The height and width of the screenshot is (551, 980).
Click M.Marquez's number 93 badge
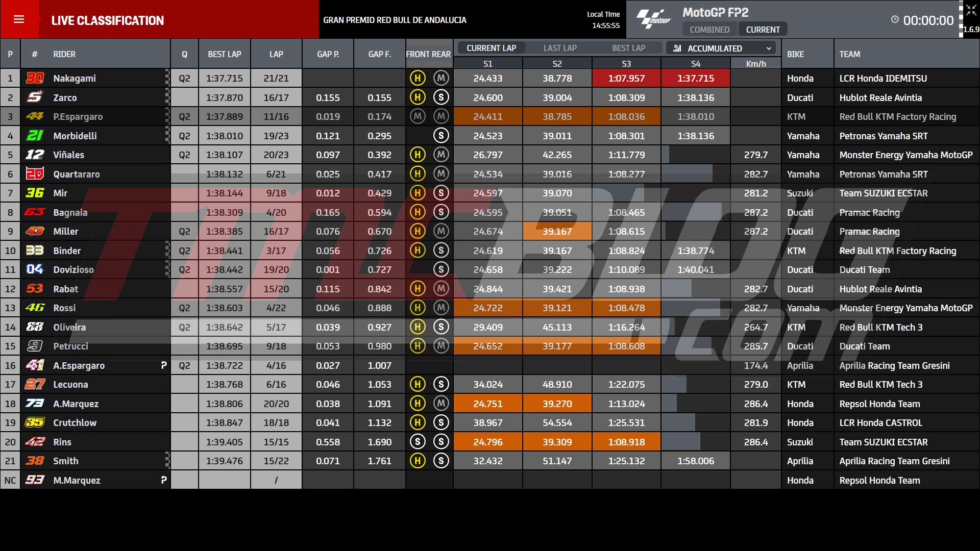point(35,480)
